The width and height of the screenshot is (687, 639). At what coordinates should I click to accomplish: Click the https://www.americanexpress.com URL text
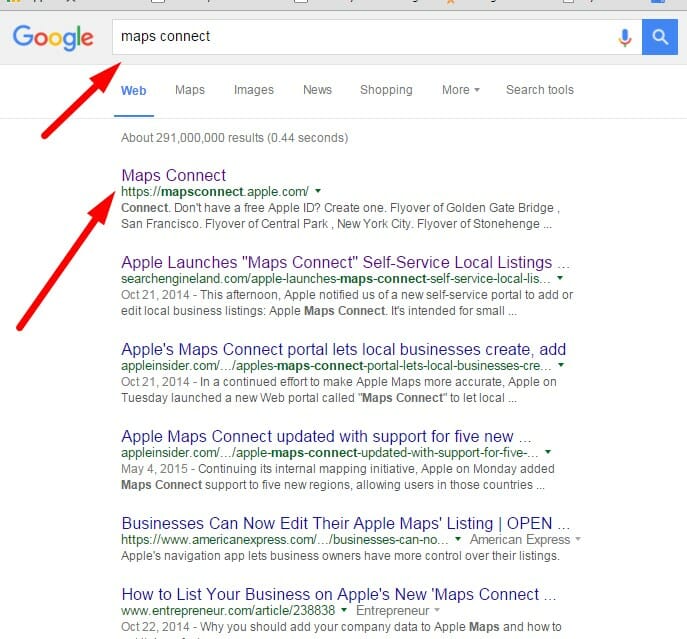(284, 540)
